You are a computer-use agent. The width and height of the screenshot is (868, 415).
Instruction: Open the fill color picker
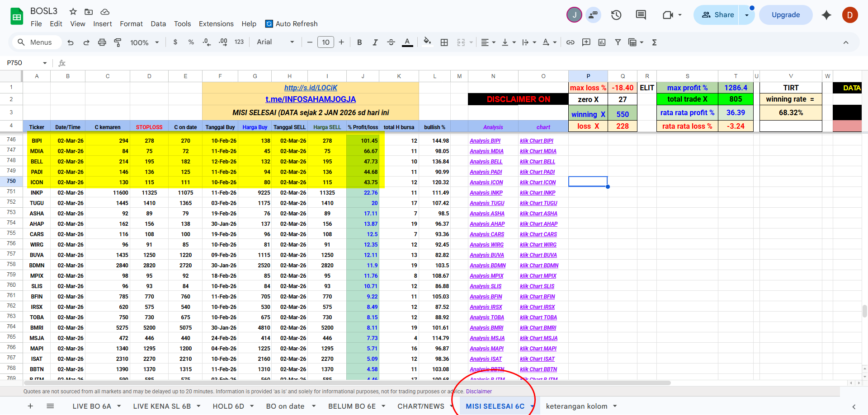point(427,42)
